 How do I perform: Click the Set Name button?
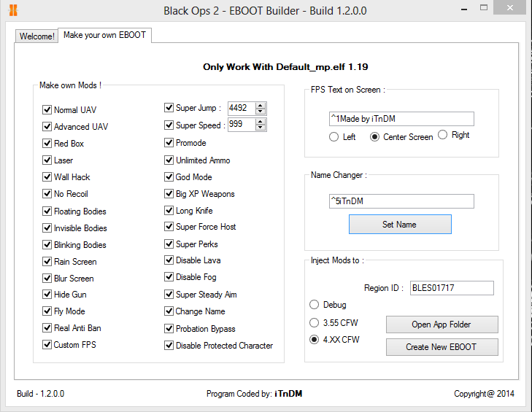click(400, 224)
